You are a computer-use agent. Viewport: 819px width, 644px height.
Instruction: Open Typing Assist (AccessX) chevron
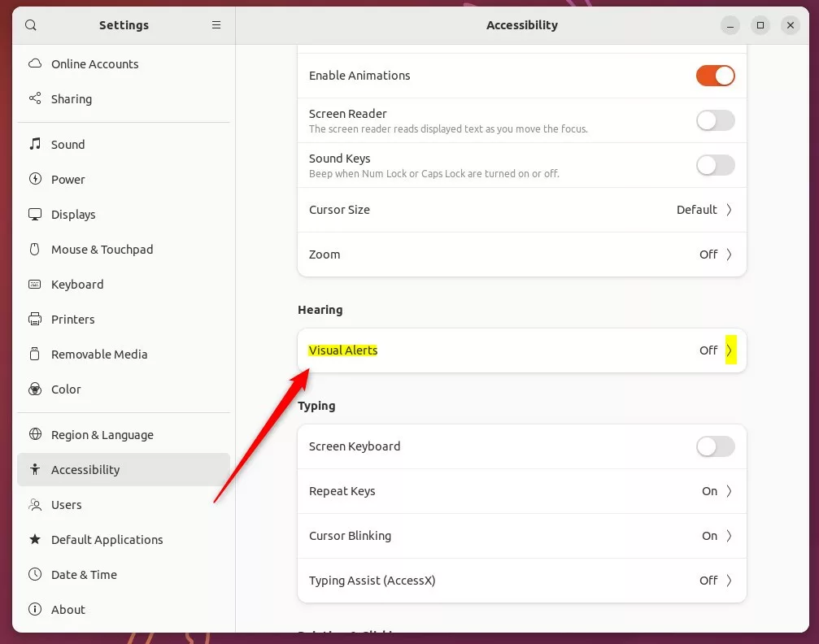pyautogui.click(x=730, y=581)
